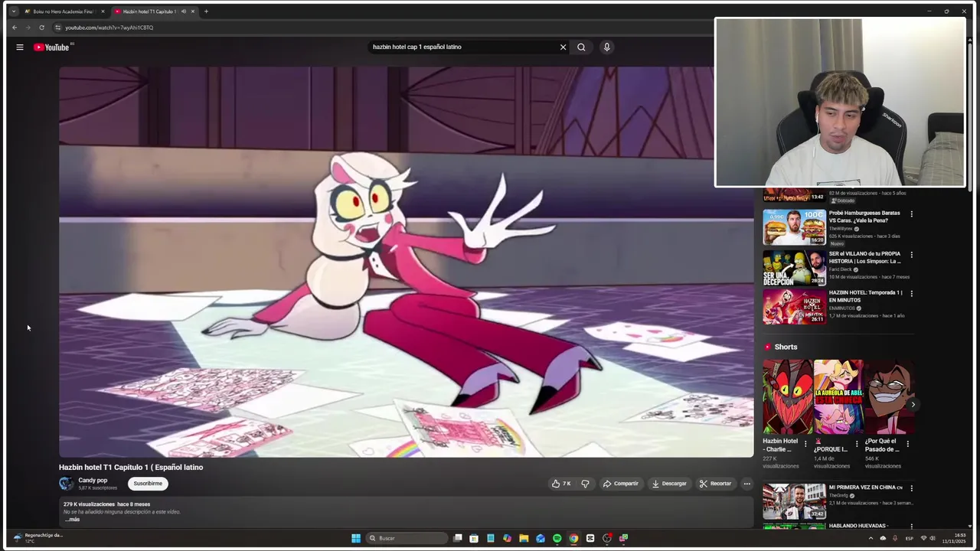Viewport: 980px width, 551px height.
Task: Close the Boku no Hero Academia tab
Action: click(103, 11)
